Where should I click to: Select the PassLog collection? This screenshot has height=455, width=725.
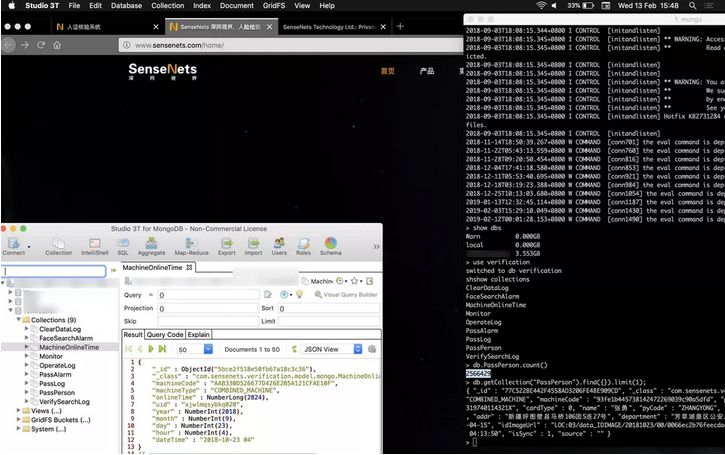coord(52,383)
